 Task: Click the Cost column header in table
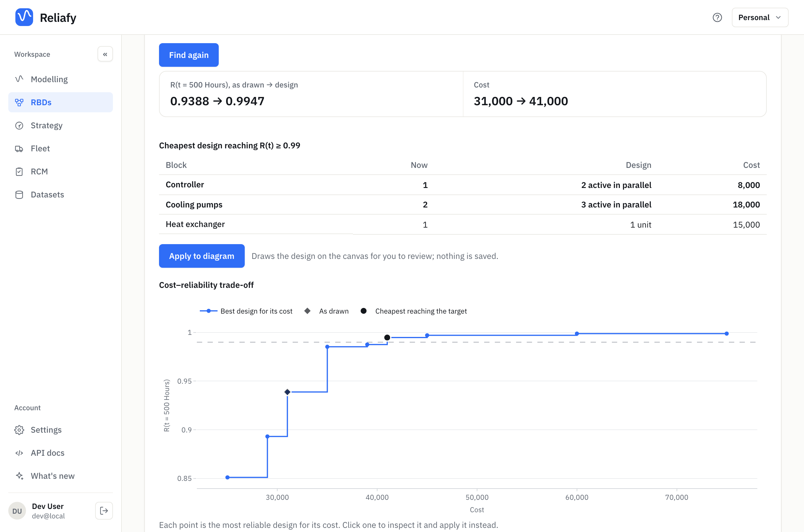[751, 165]
